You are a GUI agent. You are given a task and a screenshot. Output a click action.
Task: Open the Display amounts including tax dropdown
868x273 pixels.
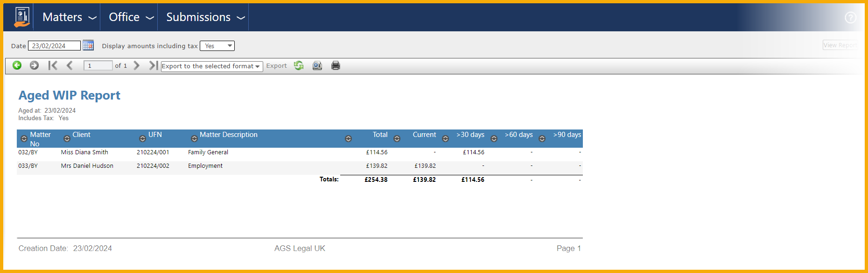217,46
